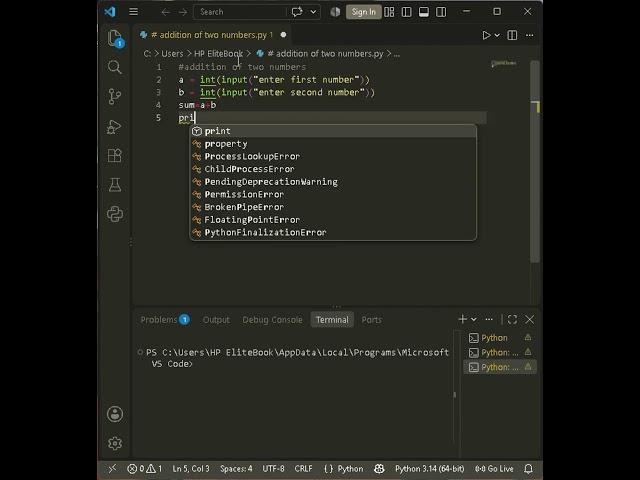The width and height of the screenshot is (640, 480).
Task: Toggle the secondary side bar
Action: [x=441, y=12]
